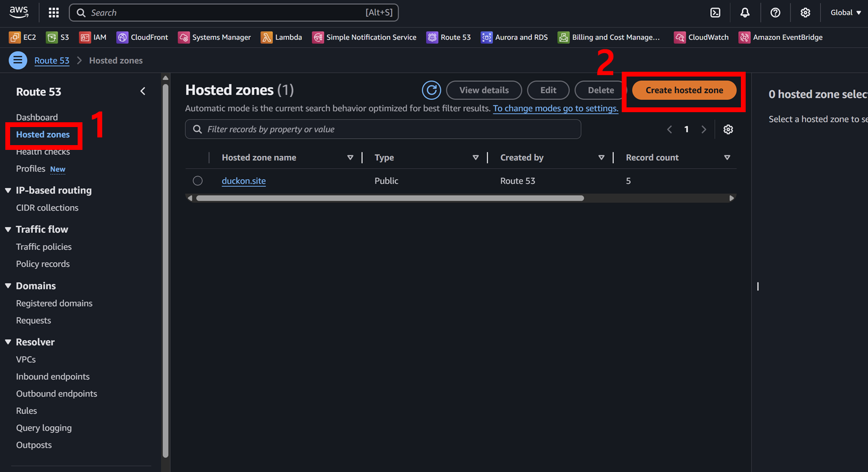Open Outposts in the sidebar
868x472 pixels.
34,445
